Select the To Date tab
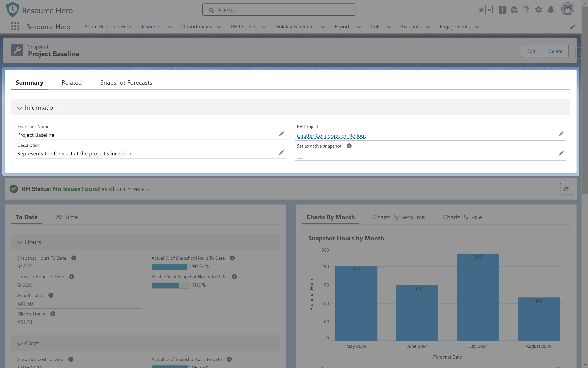 pos(27,217)
